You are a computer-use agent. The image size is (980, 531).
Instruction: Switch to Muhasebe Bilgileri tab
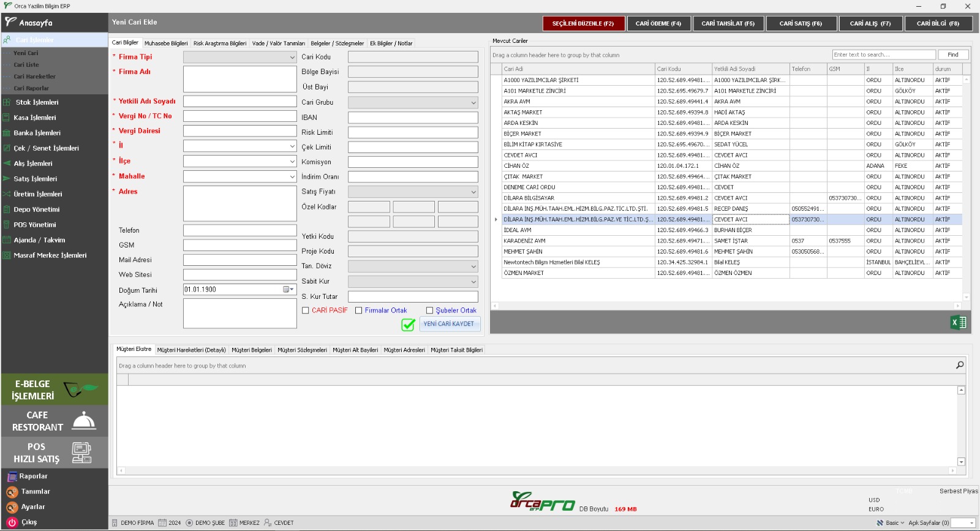[166, 43]
